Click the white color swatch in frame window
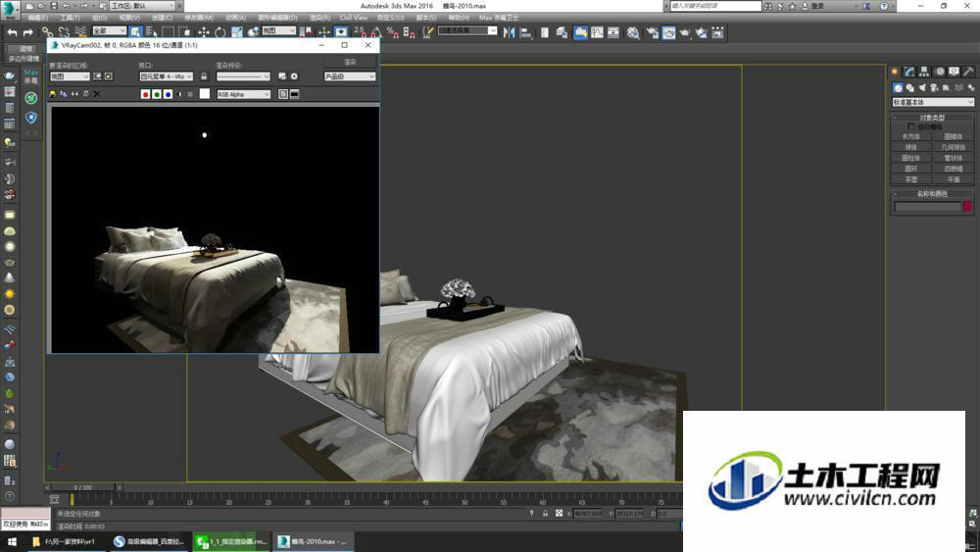The image size is (980, 552). [x=205, y=94]
